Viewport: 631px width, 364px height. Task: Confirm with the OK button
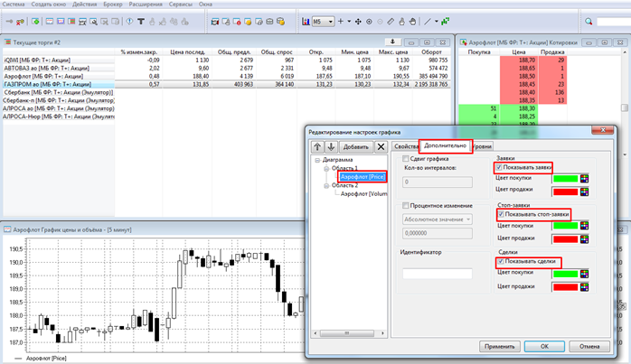544,346
